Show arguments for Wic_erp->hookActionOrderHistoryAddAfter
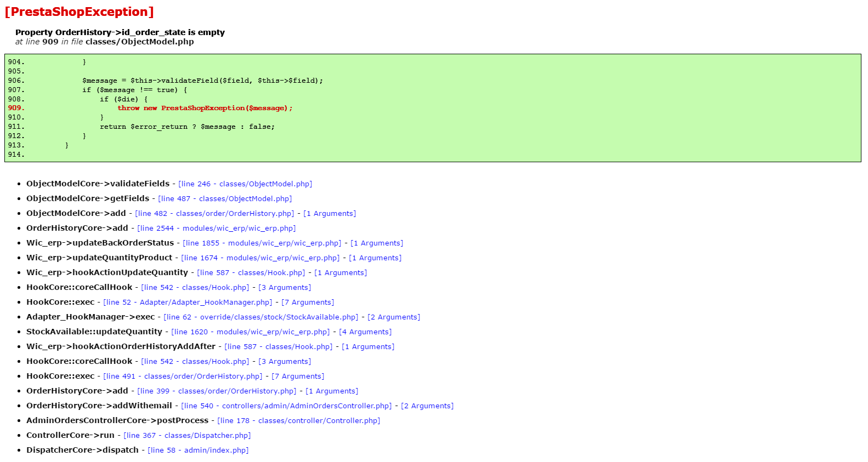868x462 pixels. coord(368,347)
